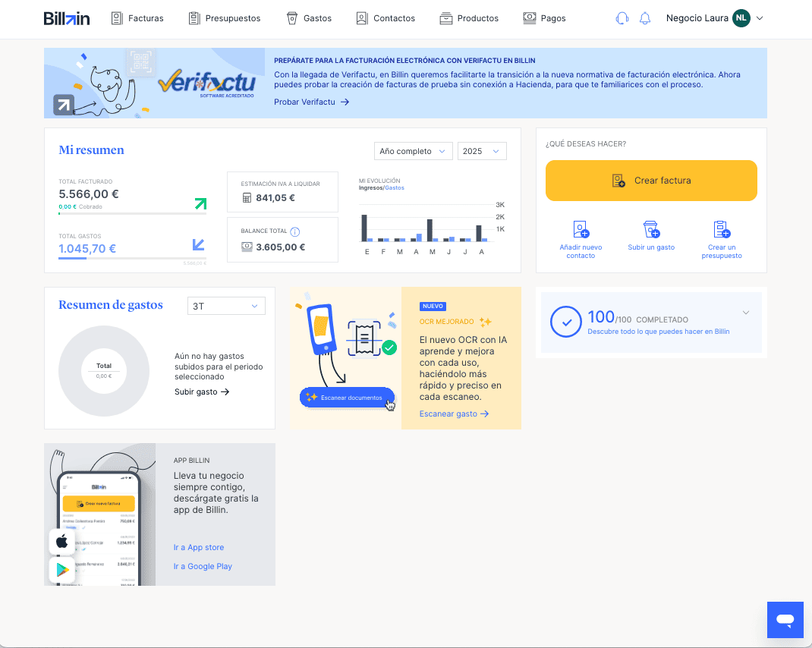Viewport: 812px width, 648px height.
Task: Click the balance total money icon
Action: 247,247
